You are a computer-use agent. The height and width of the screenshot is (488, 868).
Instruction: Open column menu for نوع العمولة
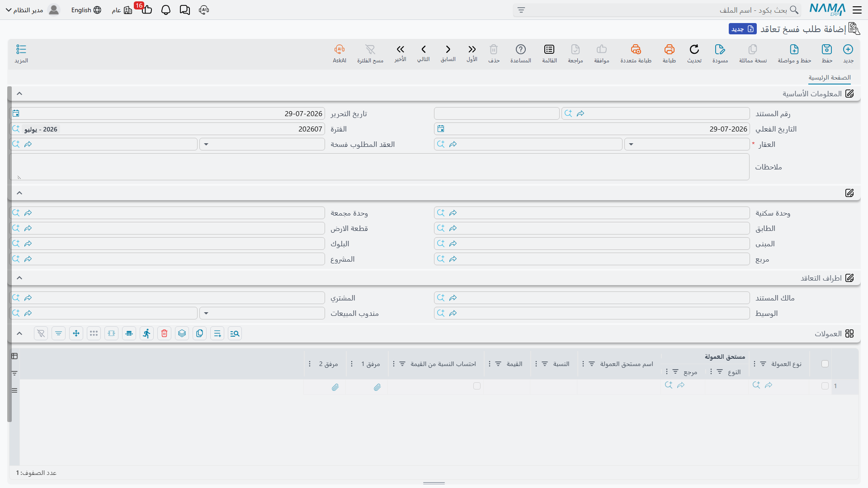(x=754, y=364)
